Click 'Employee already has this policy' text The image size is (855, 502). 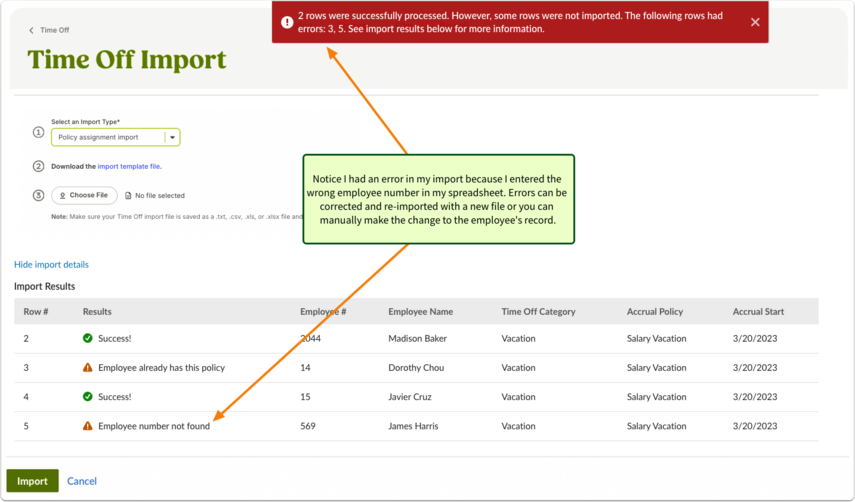161,367
